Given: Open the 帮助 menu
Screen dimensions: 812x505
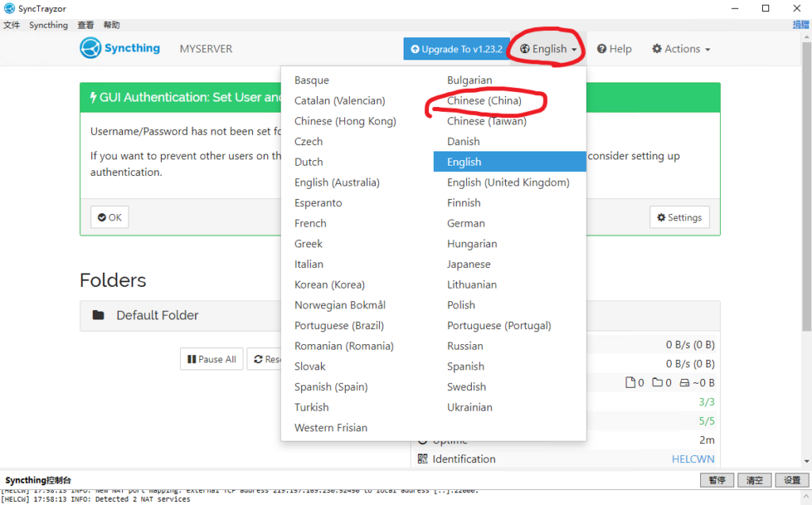Looking at the screenshot, I should 111,25.
